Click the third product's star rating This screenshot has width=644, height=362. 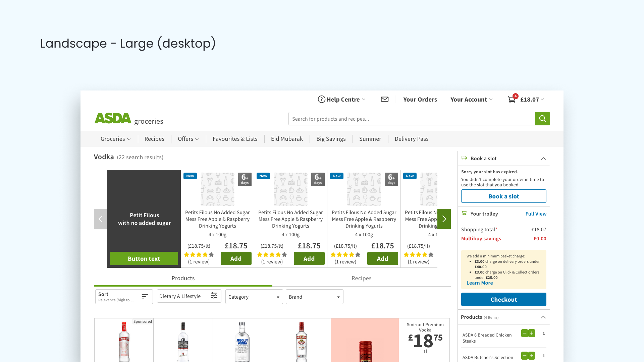pyautogui.click(x=345, y=255)
